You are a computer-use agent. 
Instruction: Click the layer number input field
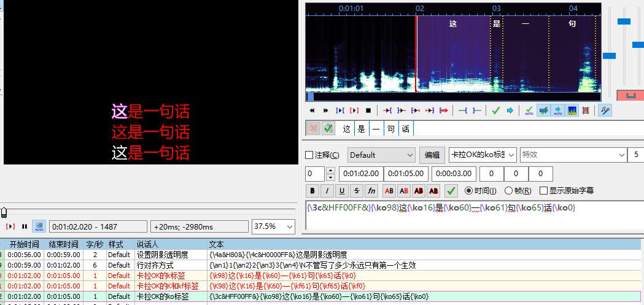316,174
